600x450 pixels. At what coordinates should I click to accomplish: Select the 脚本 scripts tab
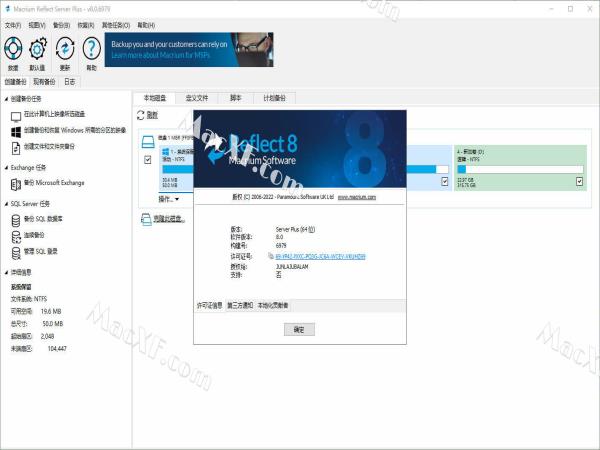[236, 98]
